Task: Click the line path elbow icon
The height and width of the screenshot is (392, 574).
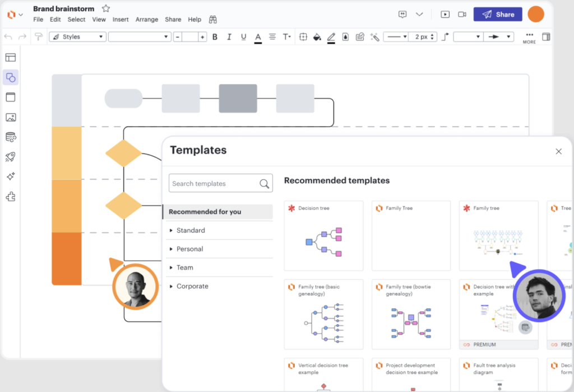Action: point(445,36)
